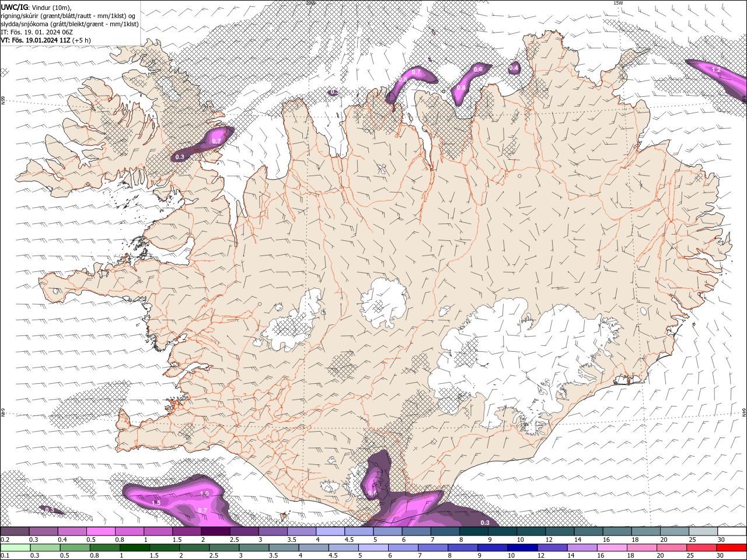This screenshot has width=747, height=560.
Task: Click the 'VT: Fös. 19.01.2024 11Z (+5 h)' line
Action: point(46,40)
